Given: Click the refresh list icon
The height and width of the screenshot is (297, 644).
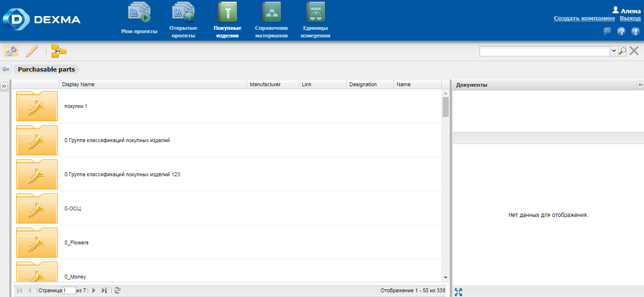Looking at the screenshot, I should click(x=117, y=290).
